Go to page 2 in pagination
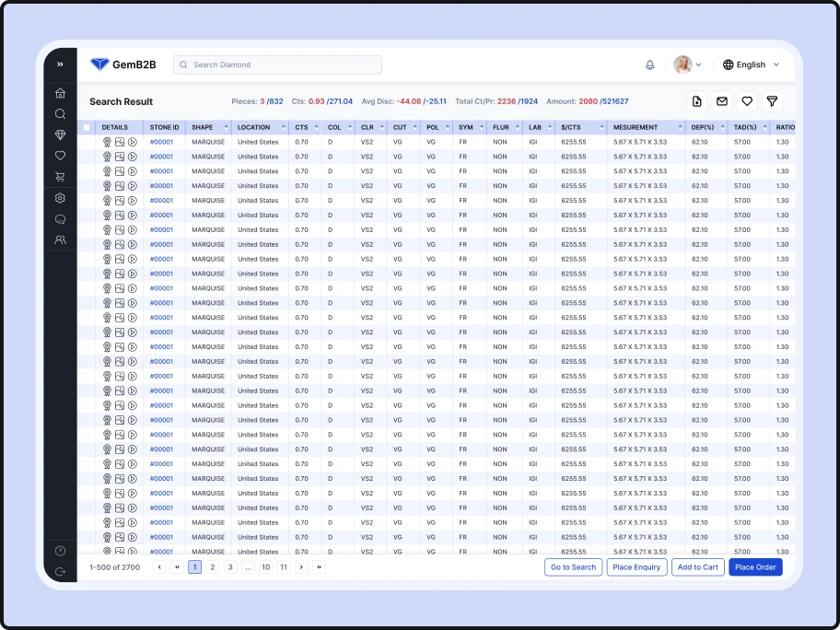This screenshot has height=630, width=840. 213,567
